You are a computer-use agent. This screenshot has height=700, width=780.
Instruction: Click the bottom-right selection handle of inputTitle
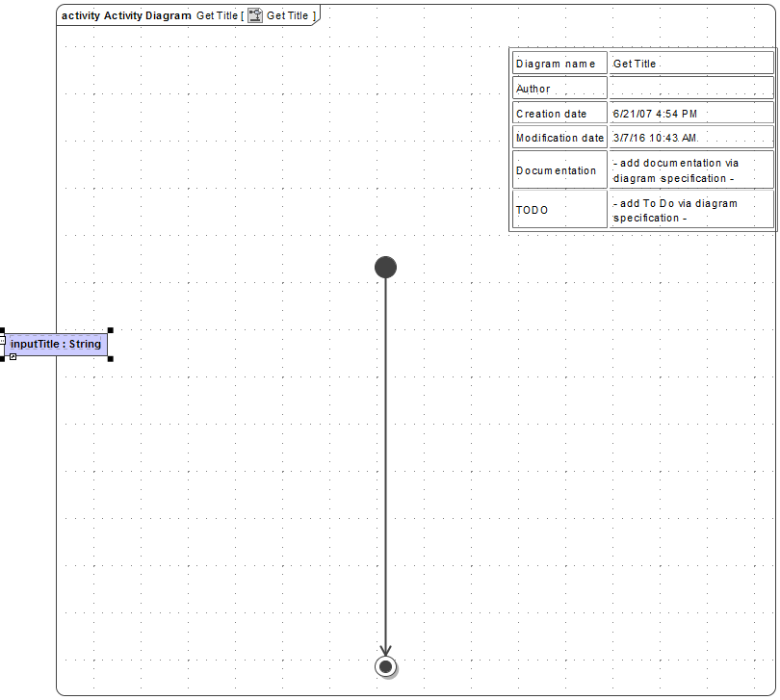point(110,359)
